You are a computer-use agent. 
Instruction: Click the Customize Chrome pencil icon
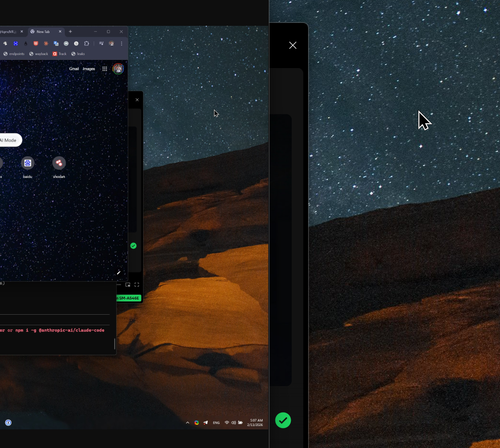[x=119, y=273]
